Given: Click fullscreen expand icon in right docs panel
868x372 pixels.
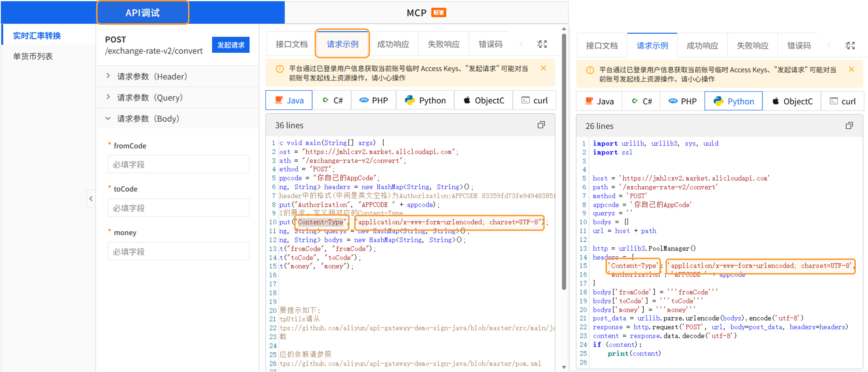Looking at the screenshot, I should pos(850,45).
